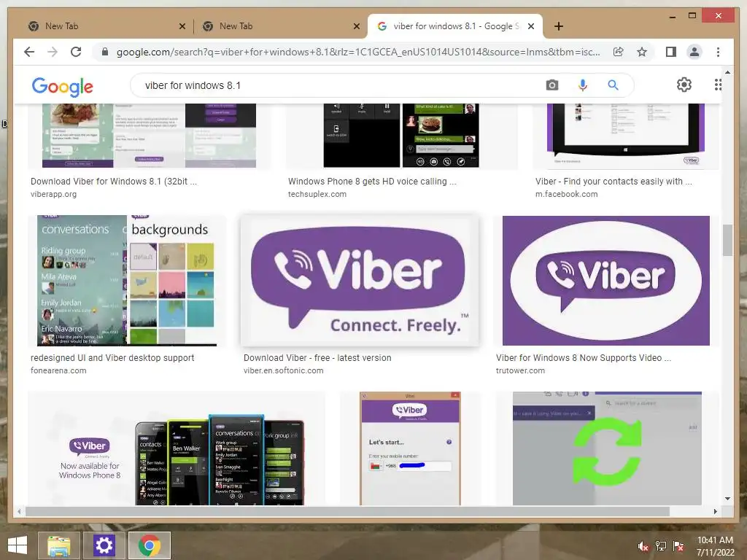
Task: Click the blue magnifier search button
Action: click(613, 85)
